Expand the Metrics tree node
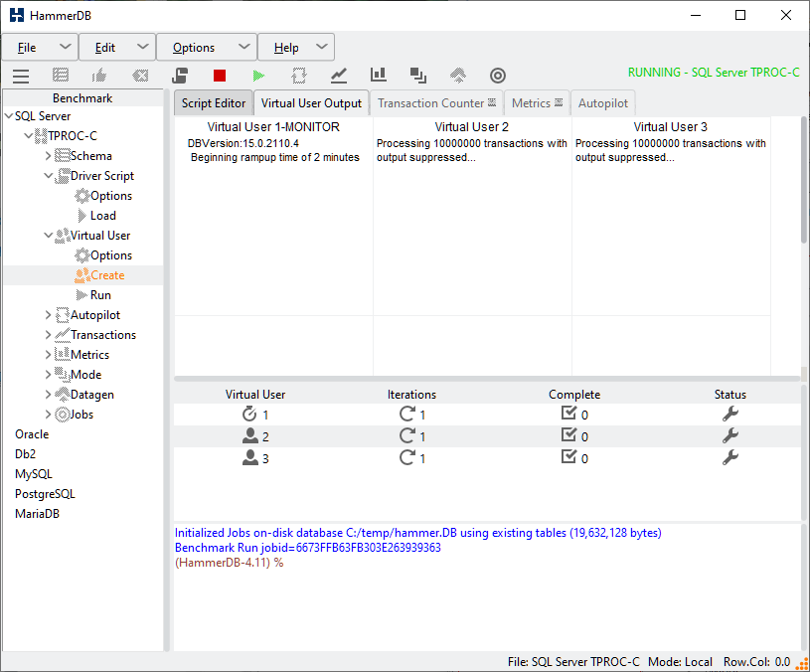 [48, 355]
